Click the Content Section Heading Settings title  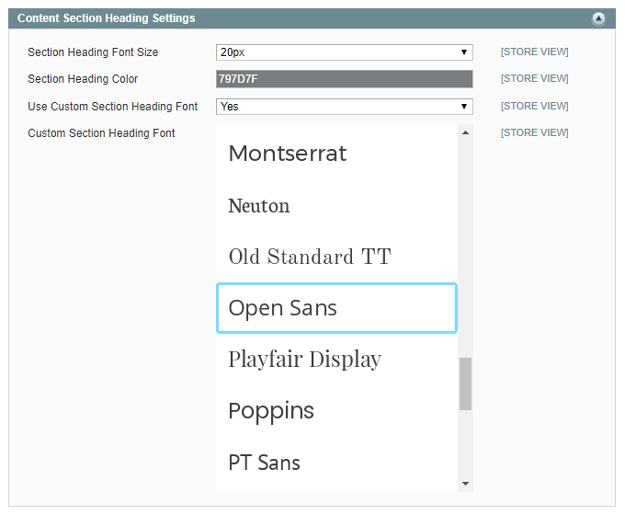point(106,18)
